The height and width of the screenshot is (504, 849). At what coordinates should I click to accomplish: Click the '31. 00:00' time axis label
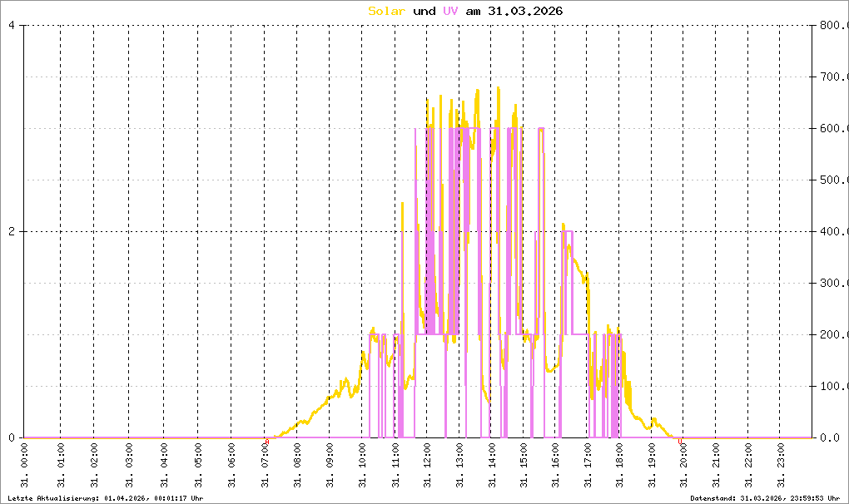point(25,466)
